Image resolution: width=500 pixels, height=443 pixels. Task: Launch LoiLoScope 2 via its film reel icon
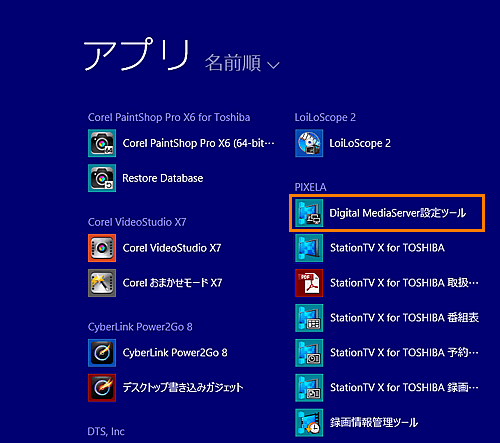(309, 143)
